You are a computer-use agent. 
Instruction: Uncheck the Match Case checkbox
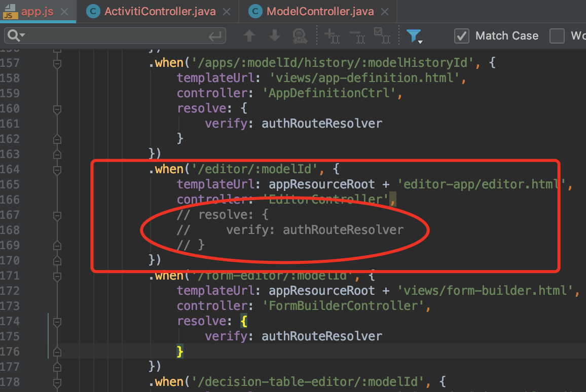461,36
